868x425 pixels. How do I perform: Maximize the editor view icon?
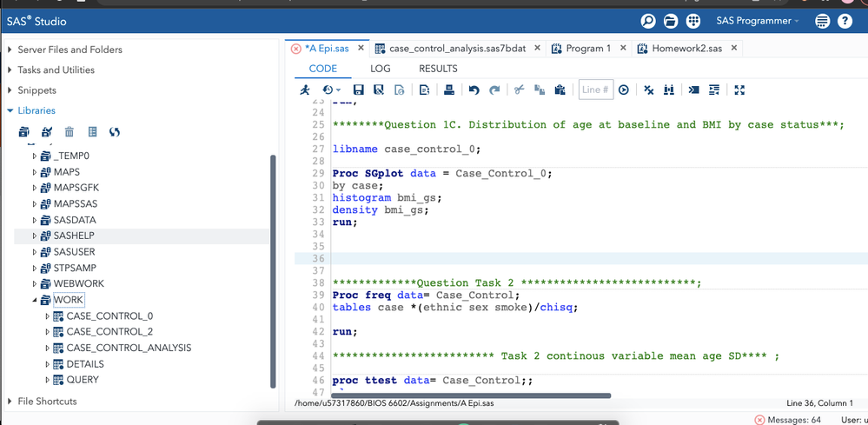click(x=739, y=90)
